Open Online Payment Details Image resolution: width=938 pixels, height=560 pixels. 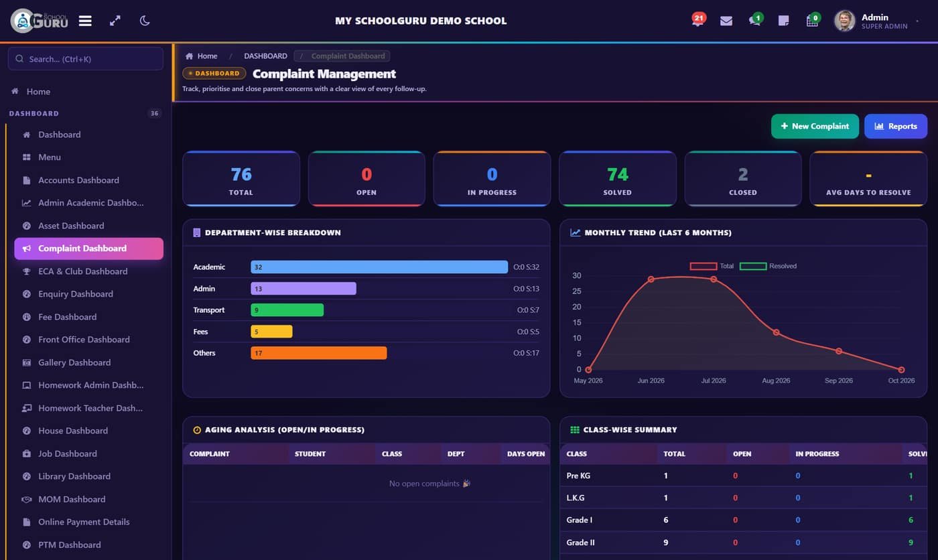point(88,522)
